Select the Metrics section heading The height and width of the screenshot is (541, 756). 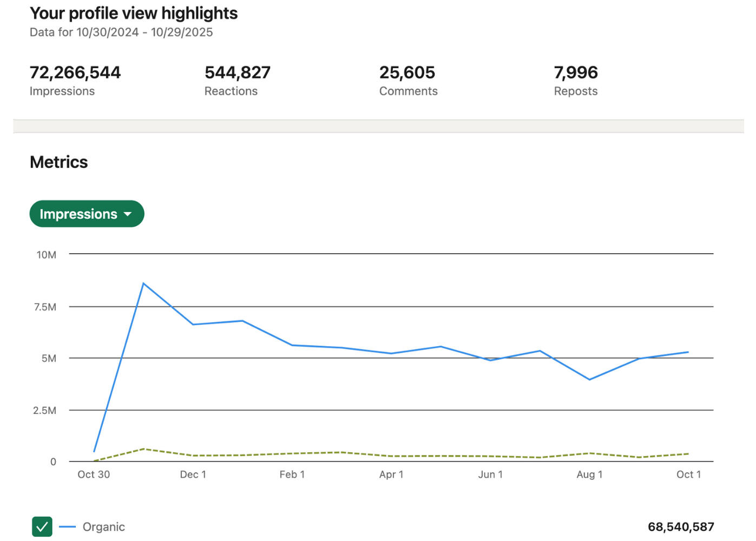click(x=58, y=161)
